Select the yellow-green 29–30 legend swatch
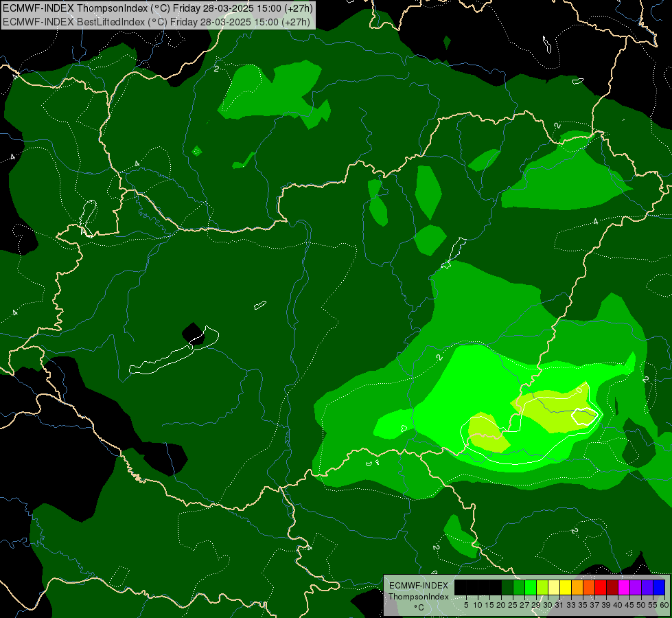Screen dimensions: 672x618 pos(542,587)
